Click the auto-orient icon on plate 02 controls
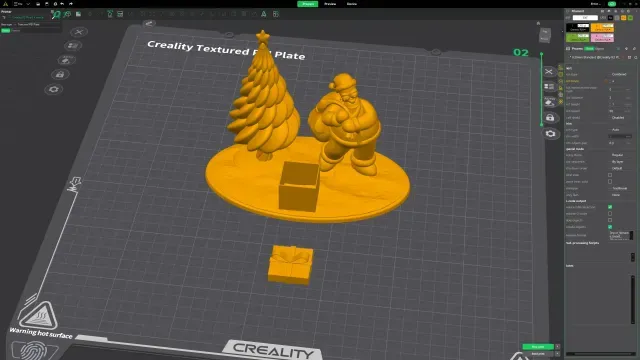Image resolution: width=640 pixels, height=360 pixels. point(549,102)
